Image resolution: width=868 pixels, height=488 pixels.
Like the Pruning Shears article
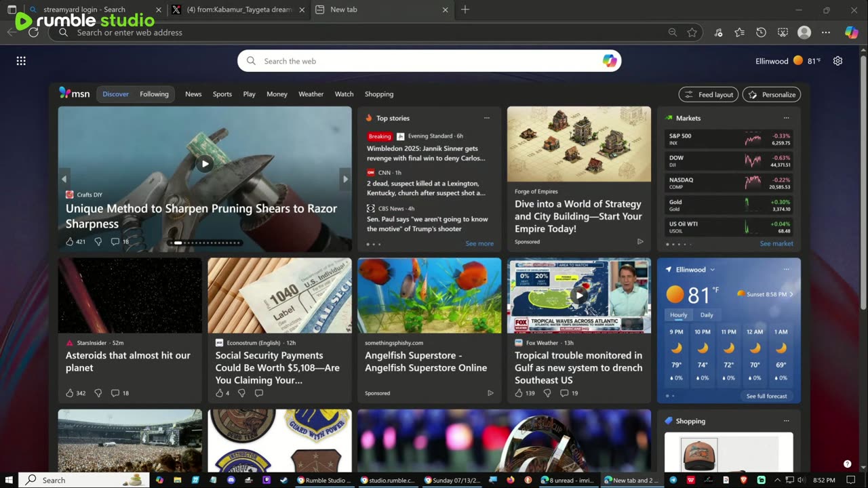69,241
